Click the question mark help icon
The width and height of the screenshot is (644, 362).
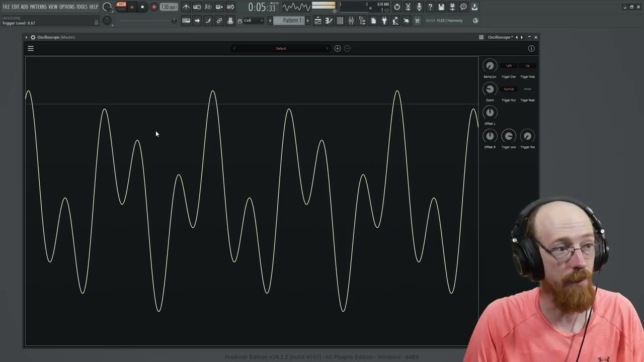click(x=430, y=7)
